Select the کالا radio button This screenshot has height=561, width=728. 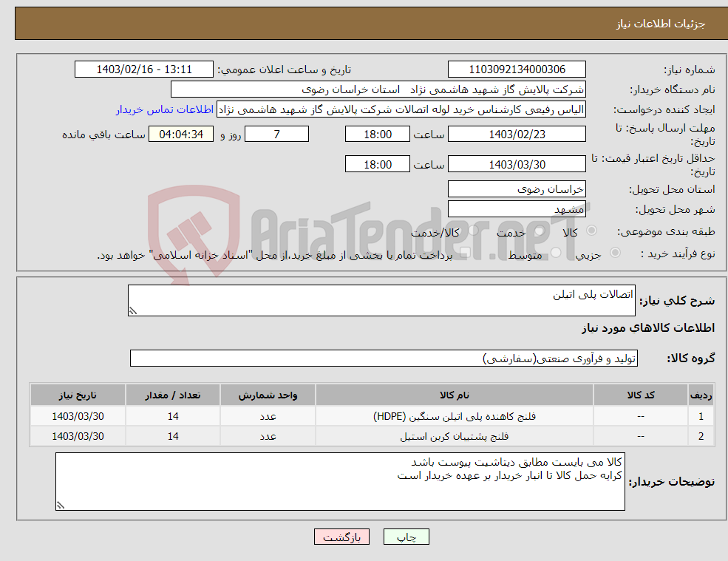(x=592, y=231)
